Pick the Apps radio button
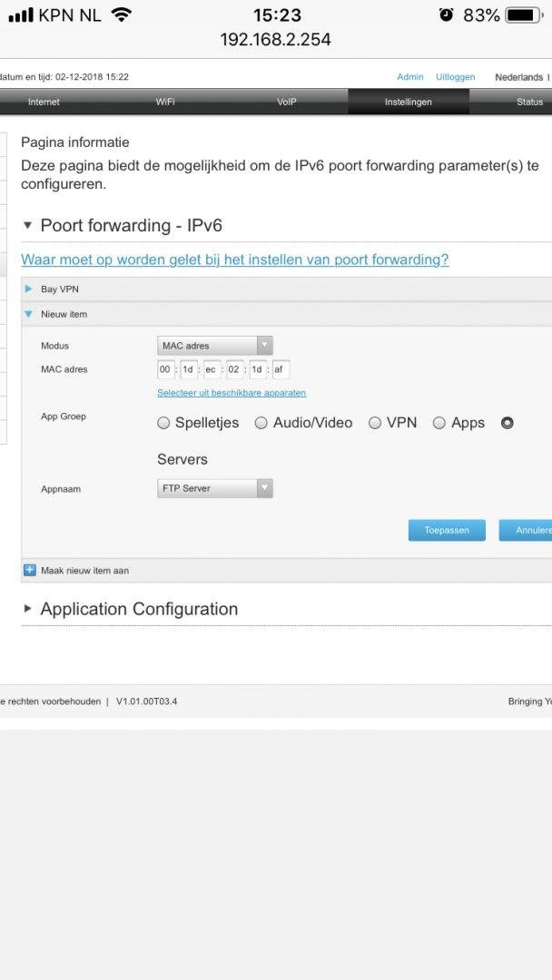Image resolution: width=552 pixels, height=980 pixels. pos(439,423)
